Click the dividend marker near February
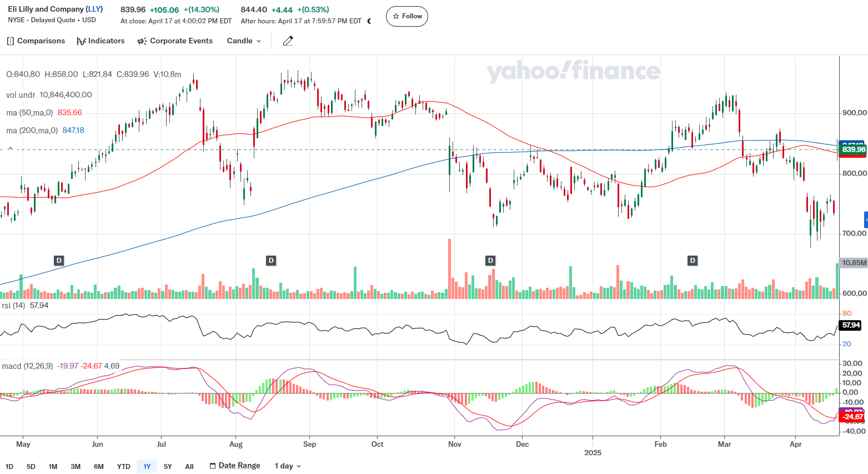 pos(693,261)
